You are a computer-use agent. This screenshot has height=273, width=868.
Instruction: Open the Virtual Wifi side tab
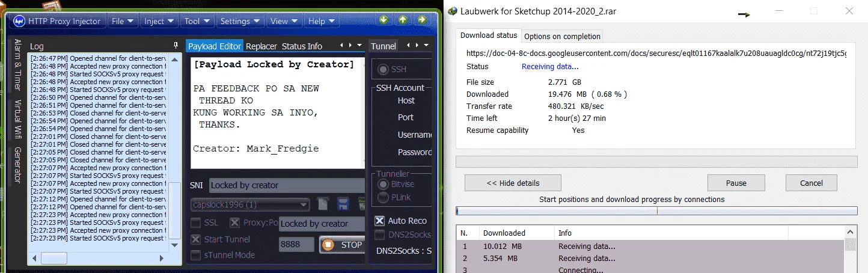point(17,119)
